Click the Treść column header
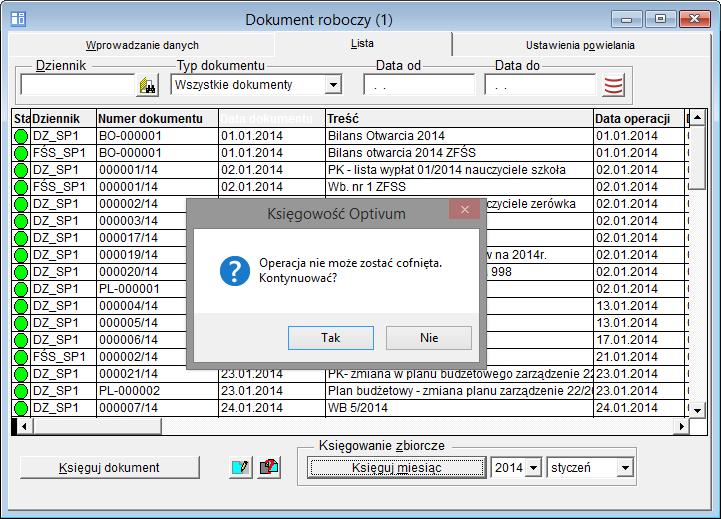Screen dimensions: 721x519 [459, 119]
